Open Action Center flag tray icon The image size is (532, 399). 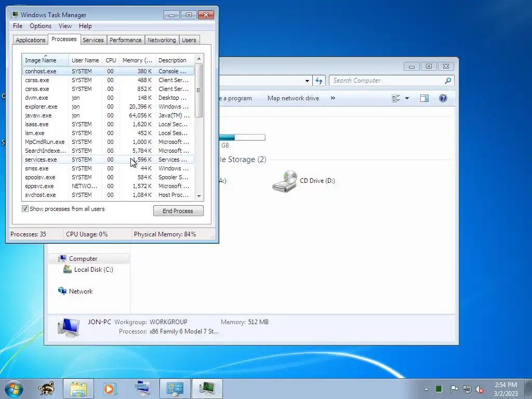point(454,389)
